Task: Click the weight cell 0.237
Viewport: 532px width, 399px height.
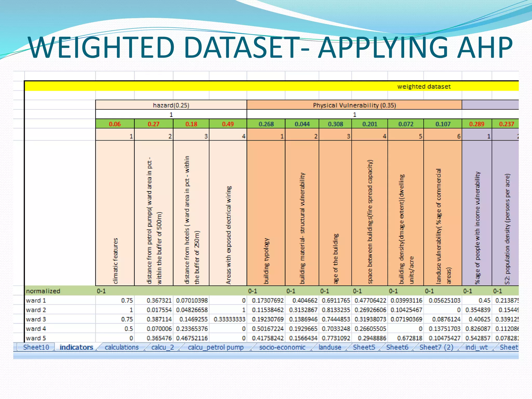Action: click(506, 124)
